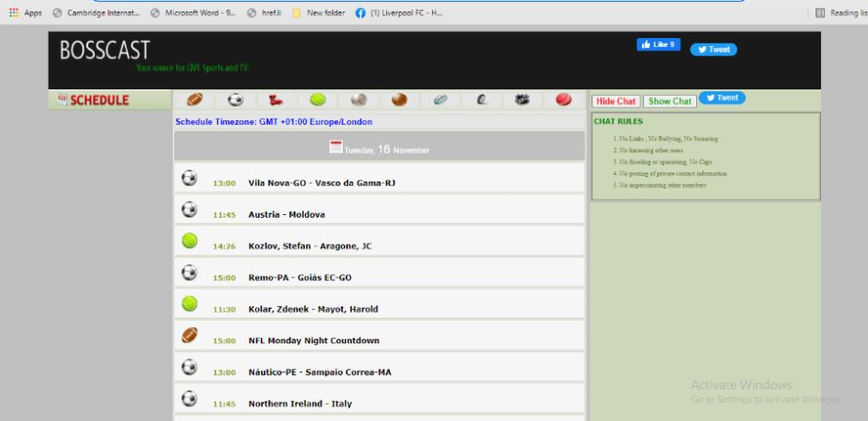The width and height of the screenshot is (868, 421).
Task: Click the Hide Chat button
Action: (x=616, y=101)
